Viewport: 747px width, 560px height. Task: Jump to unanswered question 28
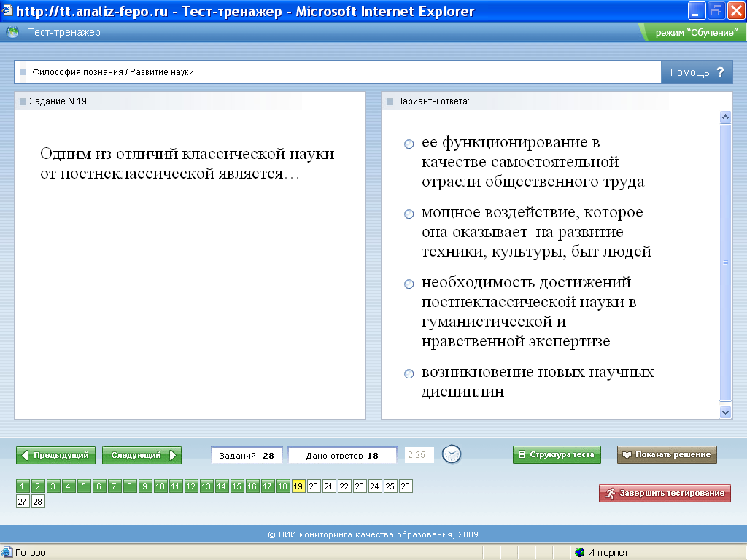point(38,502)
